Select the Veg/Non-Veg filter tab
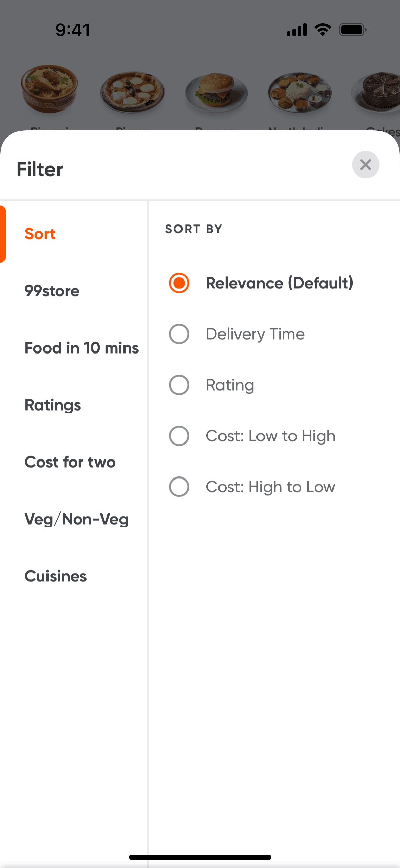The height and width of the screenshot is (868, 400). (x=77, y=519)
